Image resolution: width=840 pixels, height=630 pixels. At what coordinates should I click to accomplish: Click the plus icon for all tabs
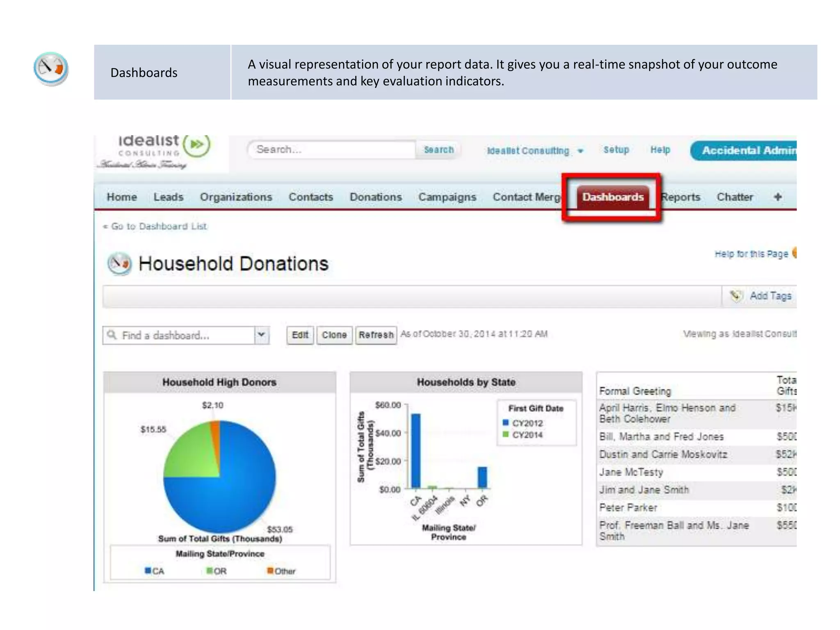(x=778, y=197)
